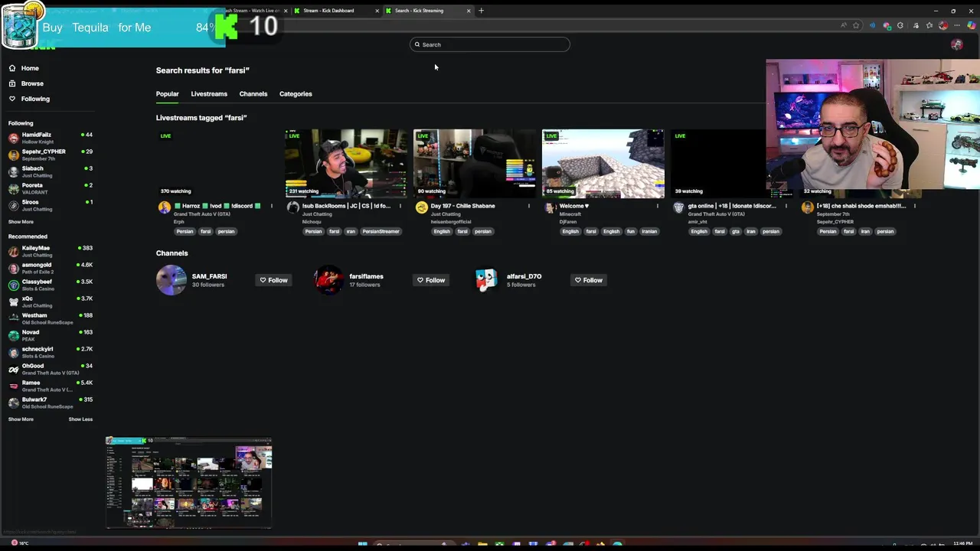Viewport: 980px width, 551px height.
Task: Click the Kick search field
Action: tap(490, 44)
